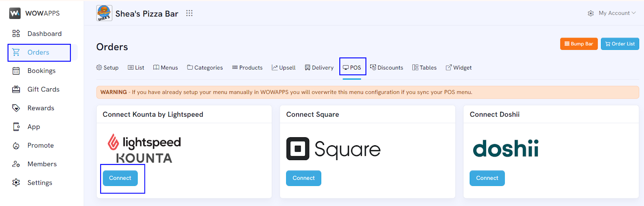Click the Lightspeed Kounta logo
The height and width of the screenshot is (206, 644).
pos(144,148)
